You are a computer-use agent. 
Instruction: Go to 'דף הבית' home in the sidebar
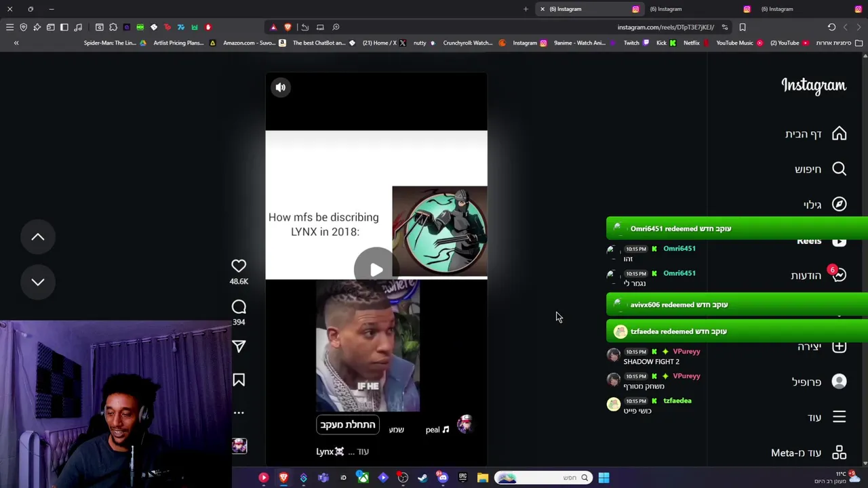pyautogui.click(x=816, y=134)
